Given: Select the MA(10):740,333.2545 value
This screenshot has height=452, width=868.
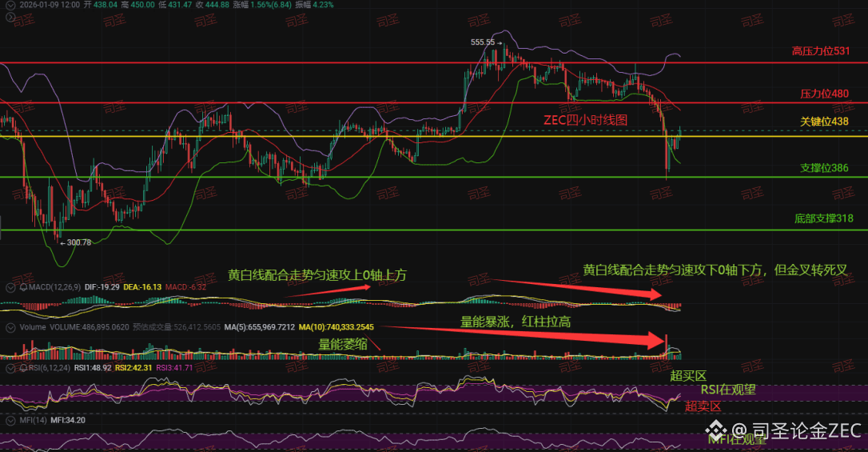Looking at the screenshot, I should click(x=336, y=327).
